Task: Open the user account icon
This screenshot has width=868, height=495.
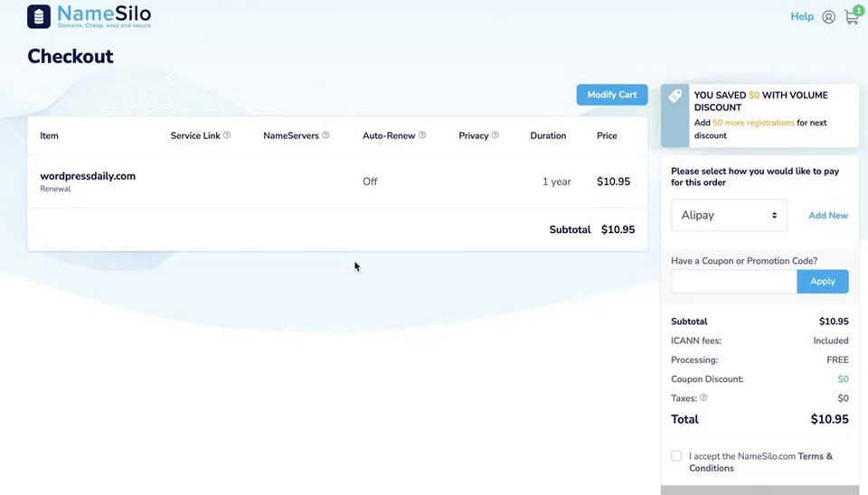Action: pyautogui.click(x=828, y=17)
